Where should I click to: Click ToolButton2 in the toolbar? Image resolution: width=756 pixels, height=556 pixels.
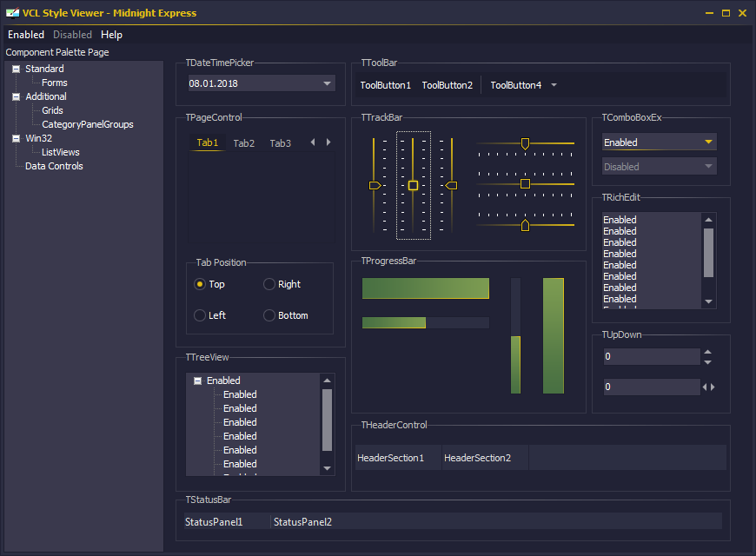448,85
